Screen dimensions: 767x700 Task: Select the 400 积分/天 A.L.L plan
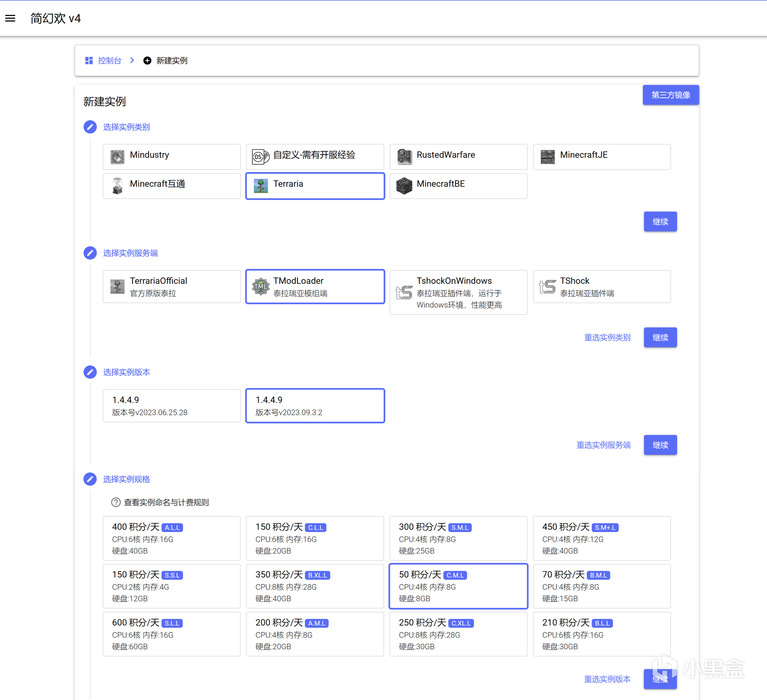(x=172, y=538)
